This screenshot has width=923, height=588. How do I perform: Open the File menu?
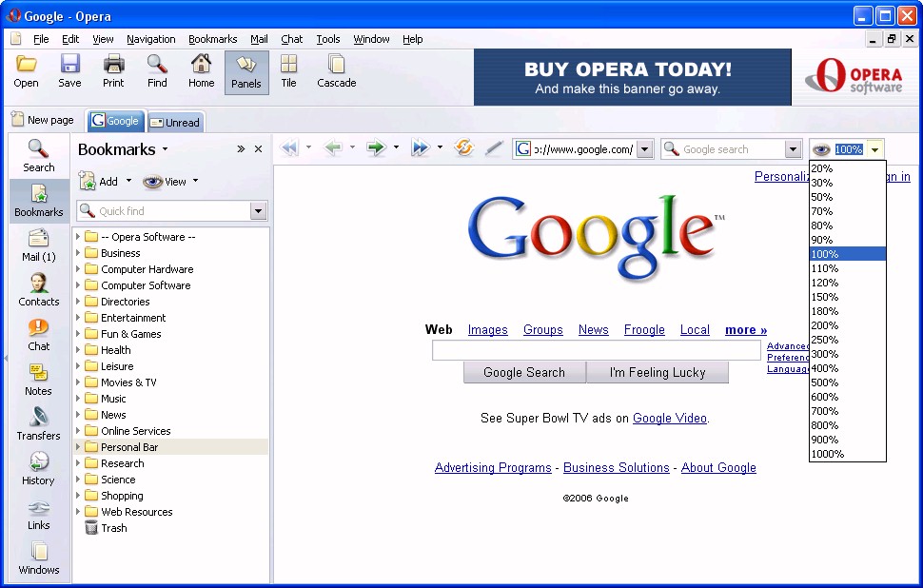(41, 39)
